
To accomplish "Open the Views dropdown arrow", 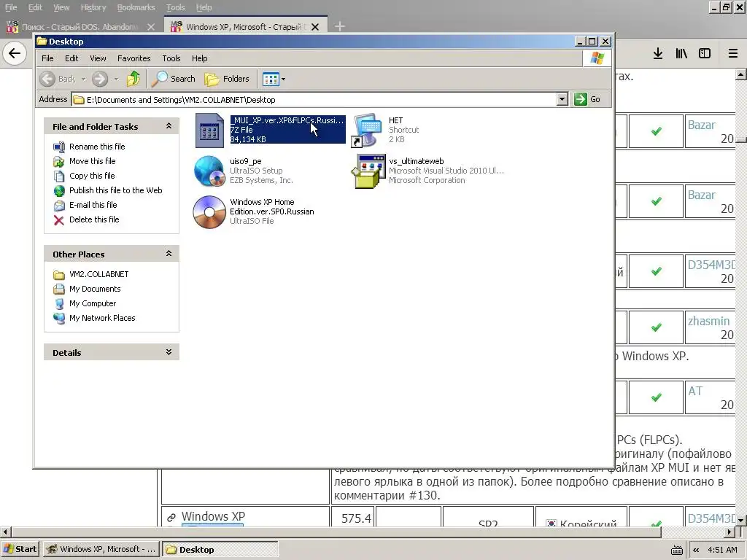I will tap(284, 79).
